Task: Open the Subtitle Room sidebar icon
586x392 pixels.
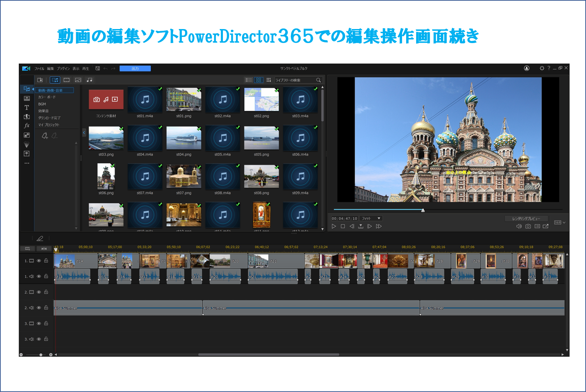Action: (27, 154)
